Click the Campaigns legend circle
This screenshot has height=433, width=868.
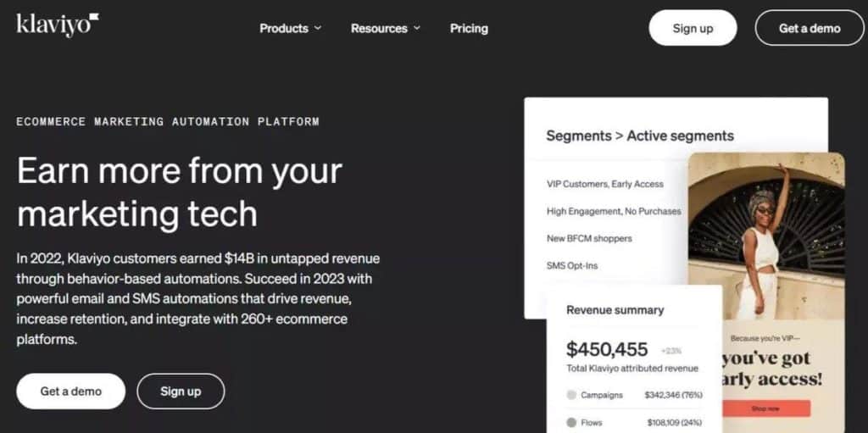pyautogui.click(x=571, y=395)
